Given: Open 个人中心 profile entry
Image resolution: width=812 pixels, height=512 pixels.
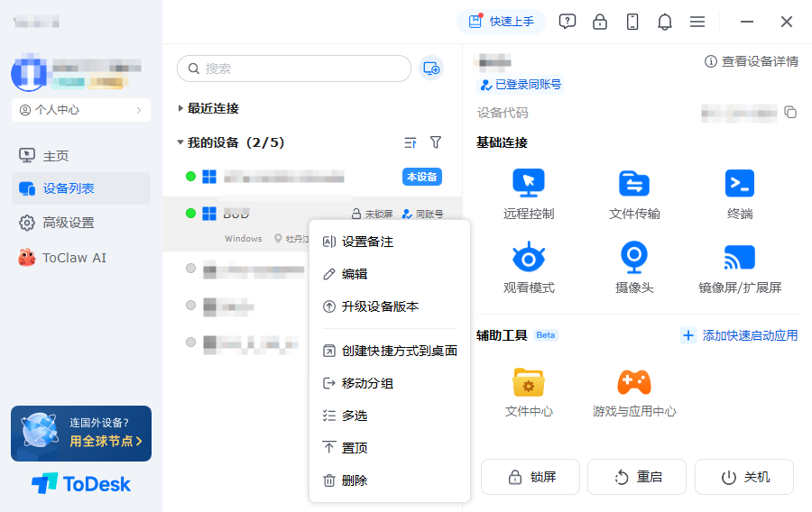Looking at the screenshot, I should 81,110.
